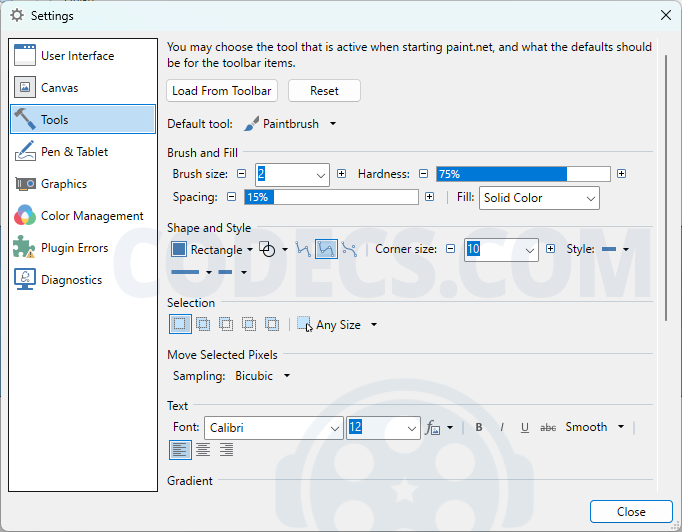Viewport: 682px width, 532px height.
Task: Align text center
Action: [203, 450]
